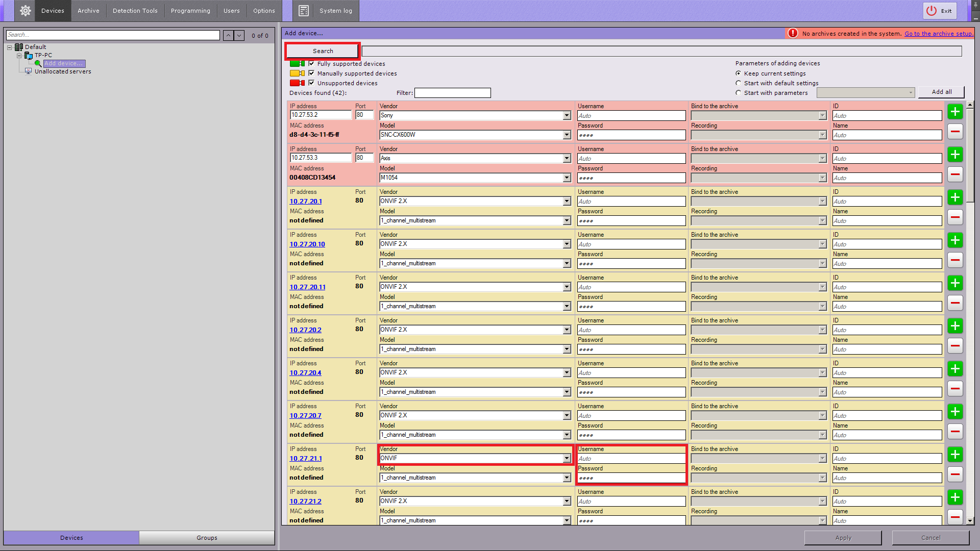
Task: Toggle Unsupported devices checkbox
Action: (x=311, y=83)
